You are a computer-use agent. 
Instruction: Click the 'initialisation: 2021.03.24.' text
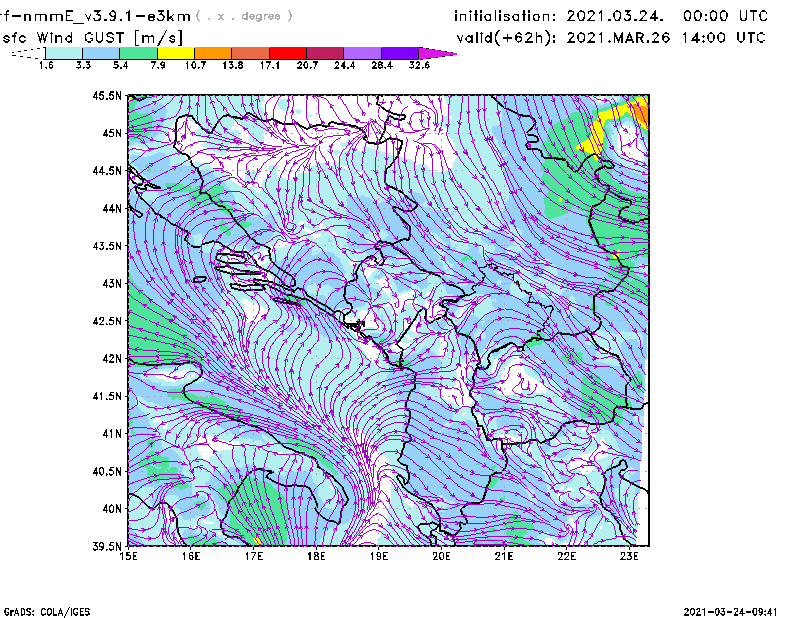pyautogui.click(x=559, y=16)
